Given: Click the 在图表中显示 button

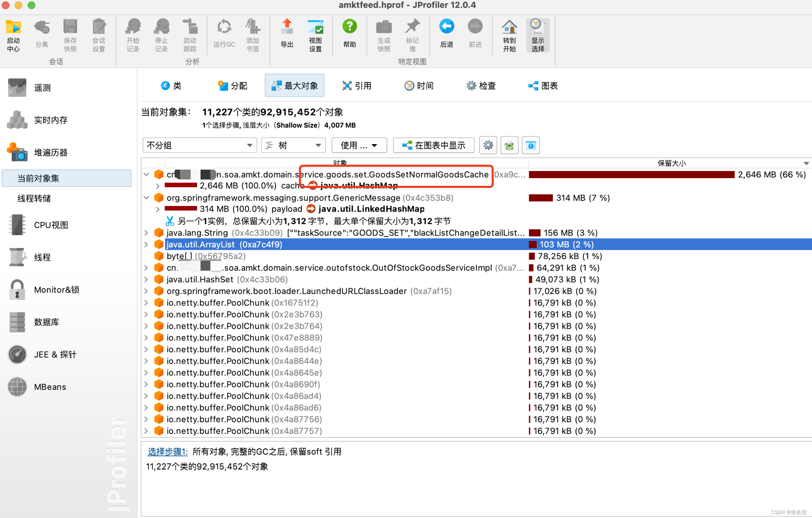Looking at the screenshot, I should (434, 145).
